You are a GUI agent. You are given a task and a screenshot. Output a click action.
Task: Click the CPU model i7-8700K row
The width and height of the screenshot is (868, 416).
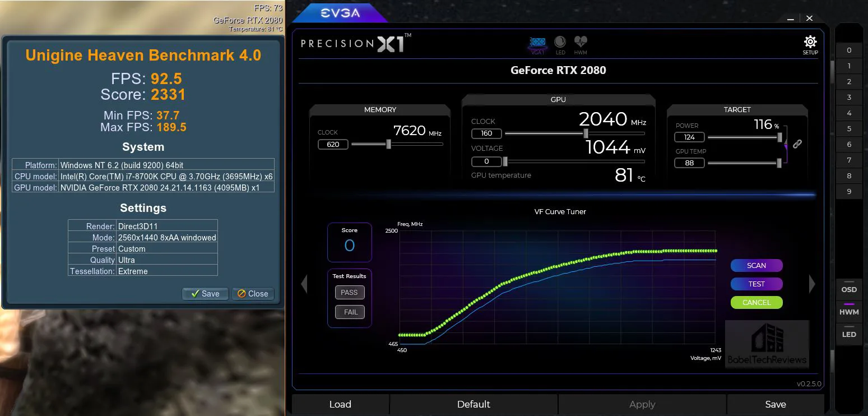143,176
